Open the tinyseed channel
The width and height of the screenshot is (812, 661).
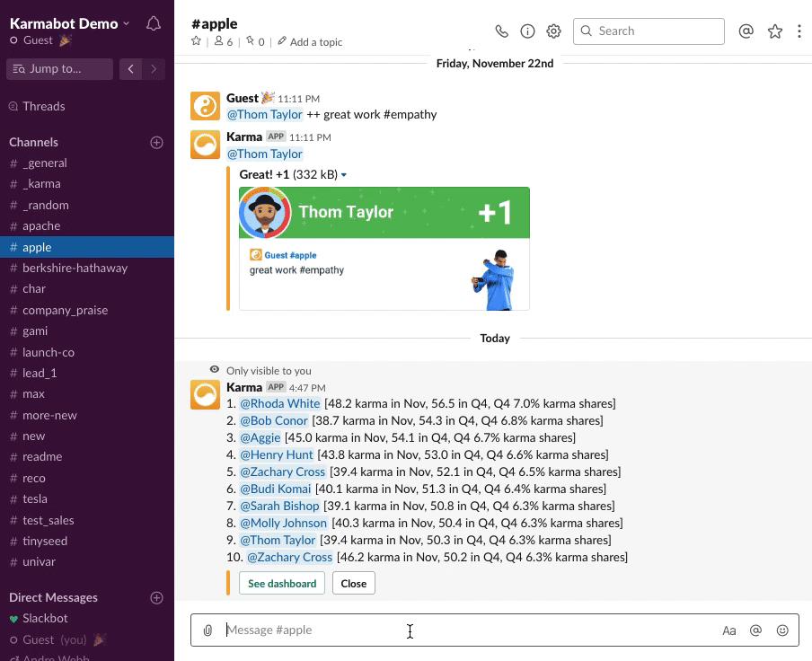click(87, 541)
